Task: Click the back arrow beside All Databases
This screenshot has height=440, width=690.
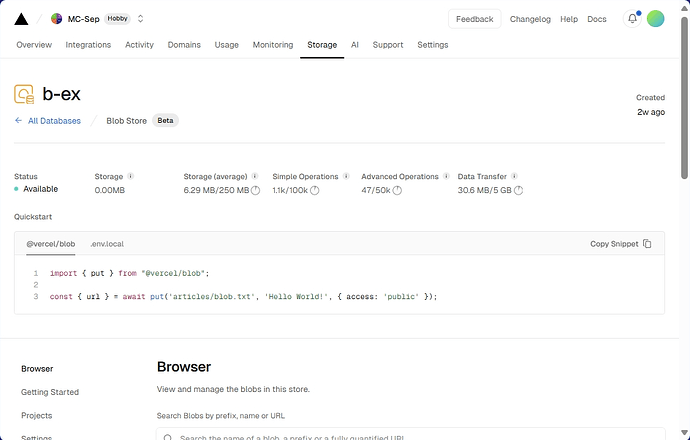Action: (x=18, y=121)
